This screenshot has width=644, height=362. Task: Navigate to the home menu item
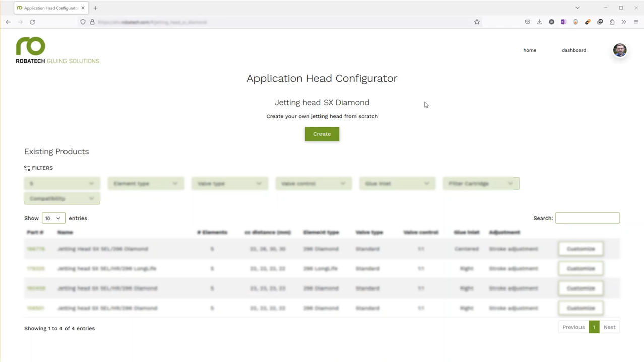pos(529,50)
